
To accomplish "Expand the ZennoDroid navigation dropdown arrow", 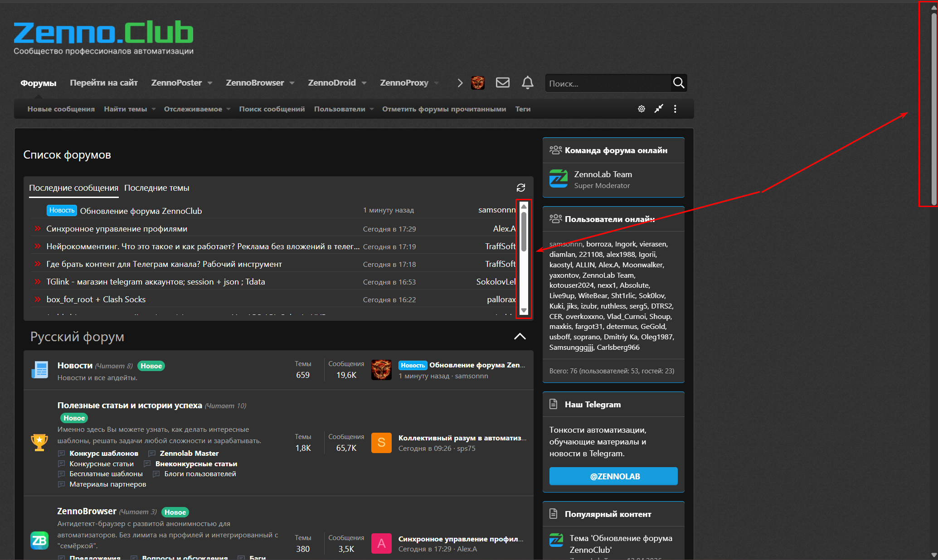I will (364, 83).
